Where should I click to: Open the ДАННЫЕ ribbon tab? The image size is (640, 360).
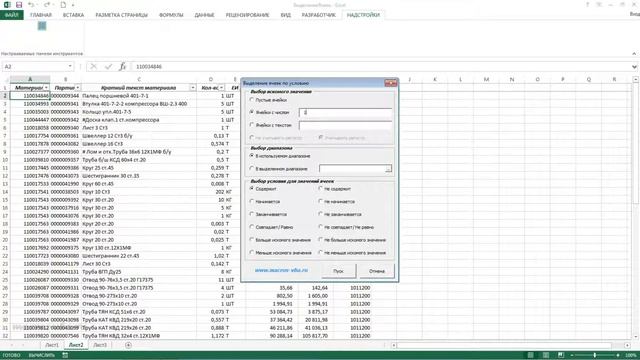204,15
